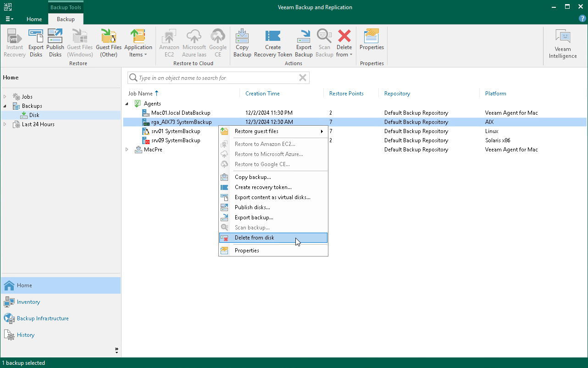
Task: Open the Application Items dropdown
Action: (x=138, y=43)
